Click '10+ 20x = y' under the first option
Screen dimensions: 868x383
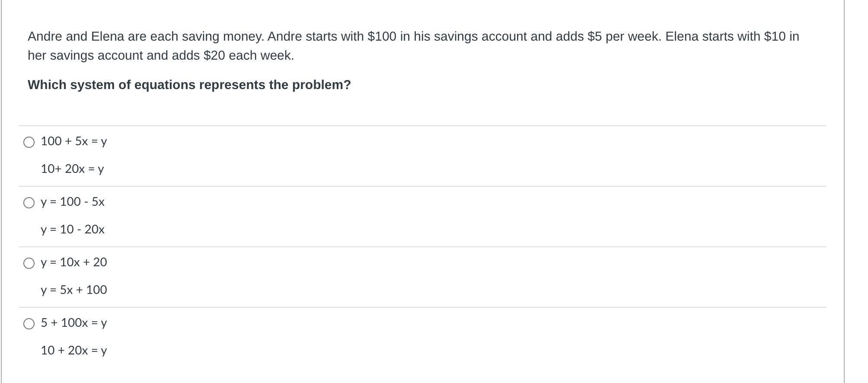click(x=72, y=169)
